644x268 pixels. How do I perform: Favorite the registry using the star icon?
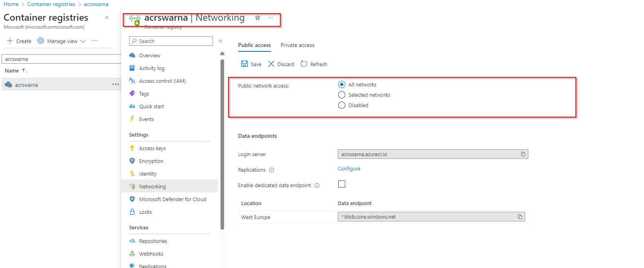[x=258, y=18]
